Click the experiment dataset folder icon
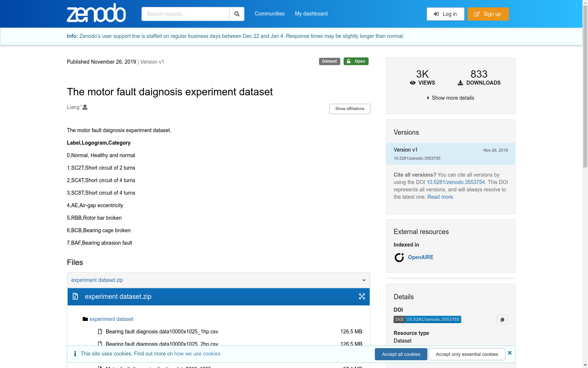The image size is (588, 368). (85, 319)
